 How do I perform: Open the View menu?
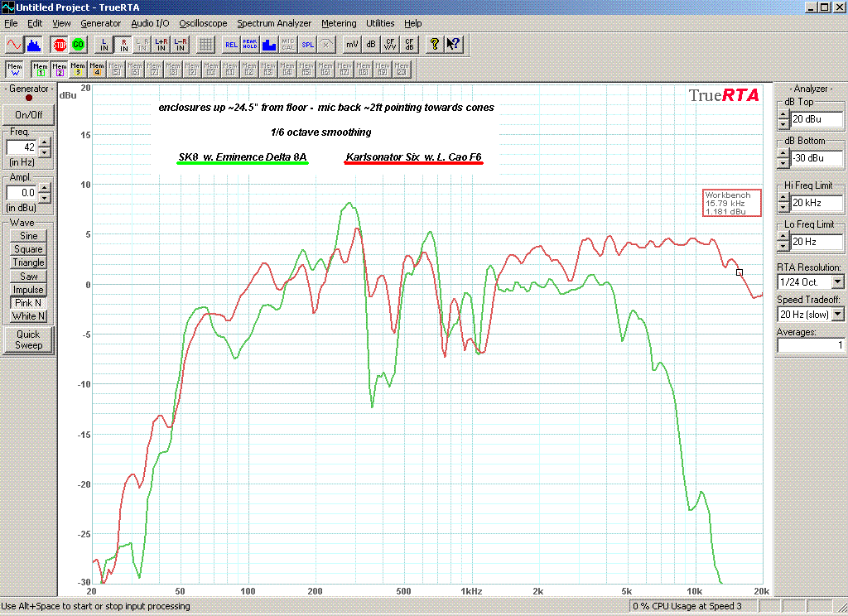61,23
